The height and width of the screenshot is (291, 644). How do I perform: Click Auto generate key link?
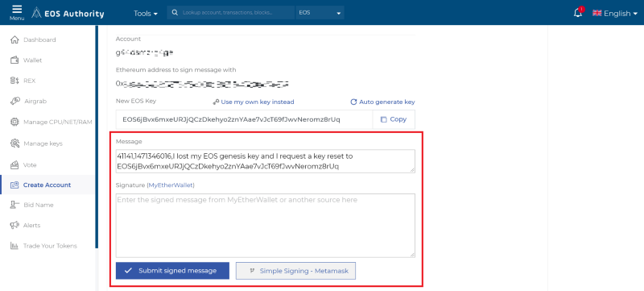[x=387, y=102]
